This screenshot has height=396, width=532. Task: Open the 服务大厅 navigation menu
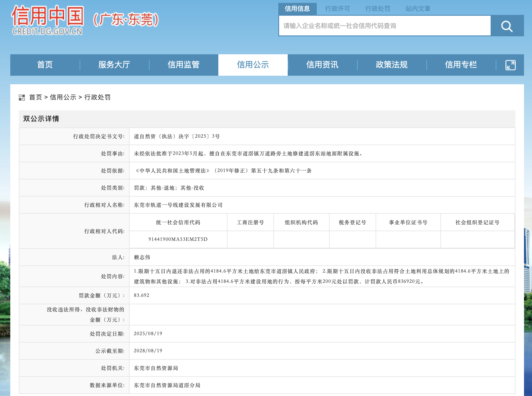point(114,65)
